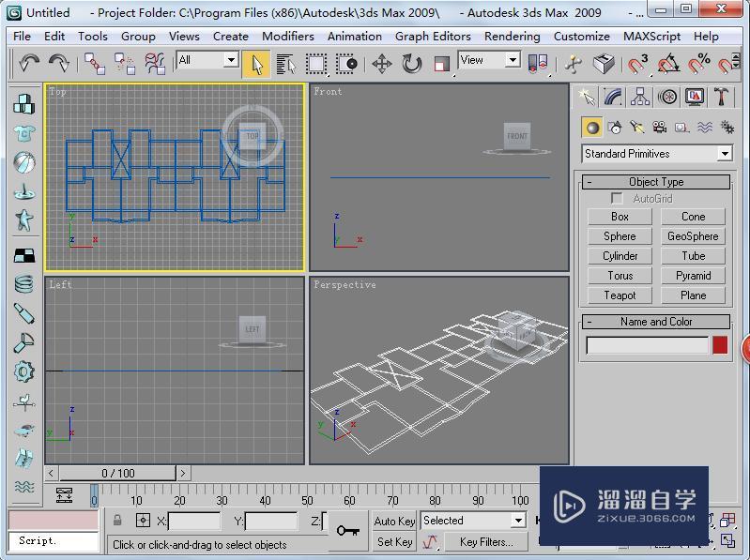
Task: Select Systems gears category icon
Action: (x=727, y=128)
